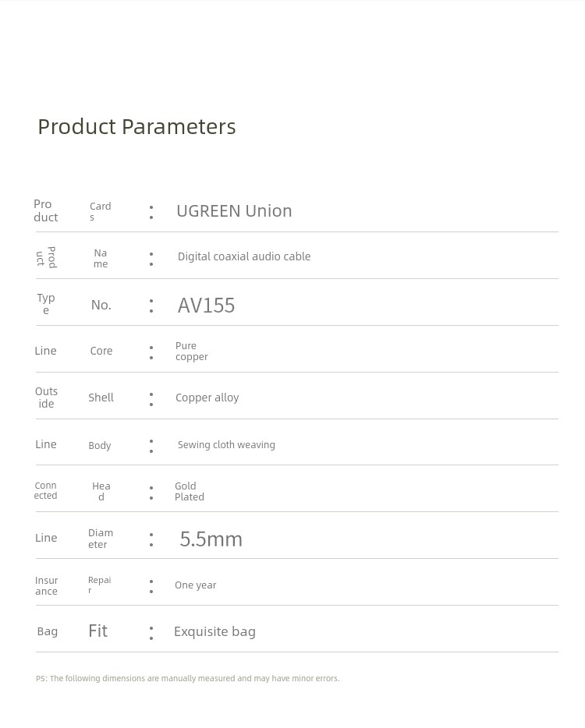Select the Shell label
Viewport: 585px width, 728px height.
[x=101, y=398]
